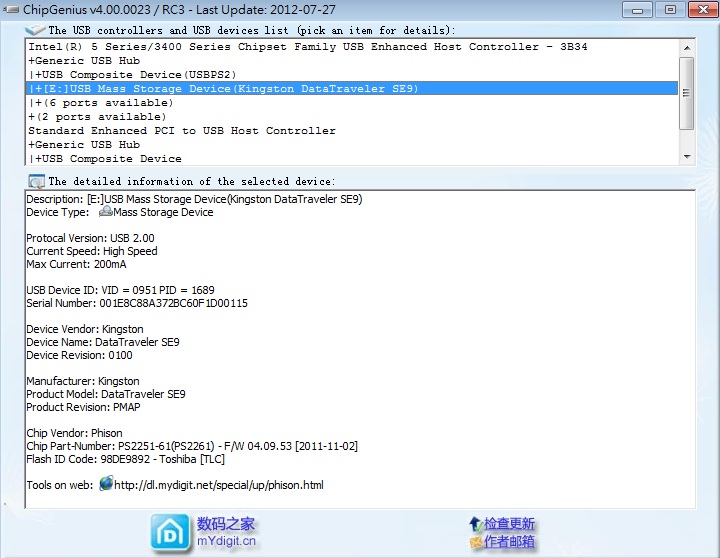Open the 数码之家 mYdigit.cn site link
The width and height of the screenshot is (720, 558).
tap(226, 532)
